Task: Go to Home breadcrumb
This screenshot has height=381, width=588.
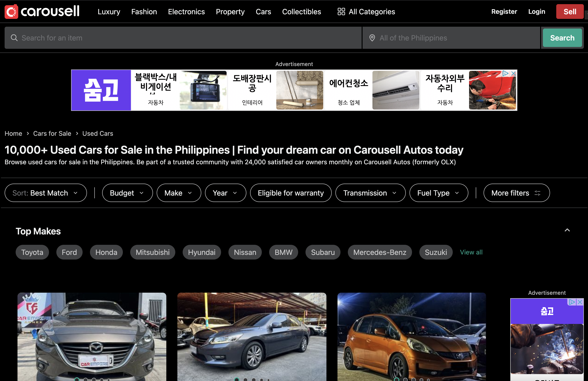Action: tap(13, 133)
